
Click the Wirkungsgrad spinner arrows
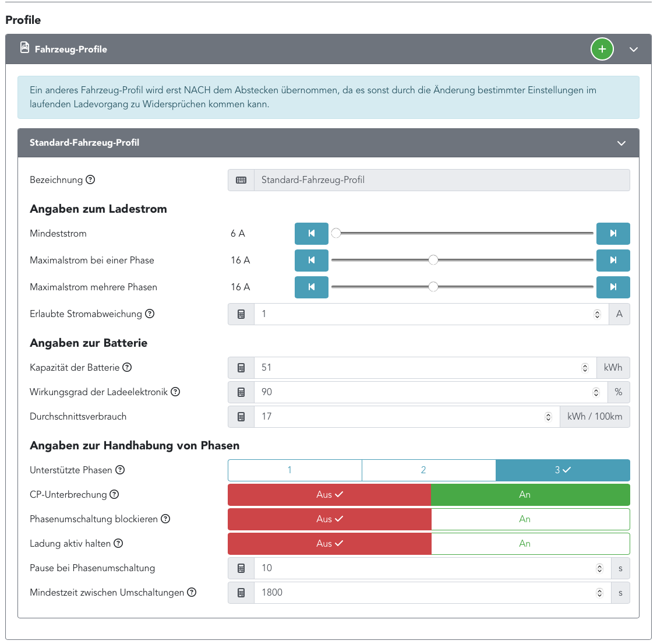596,392
